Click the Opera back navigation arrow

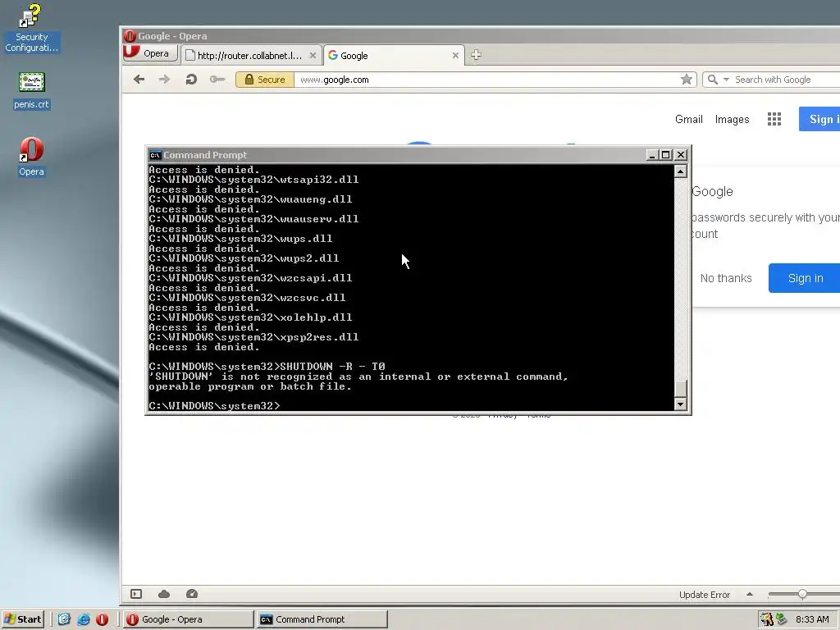pyautogui.click(x=139, y=80)
